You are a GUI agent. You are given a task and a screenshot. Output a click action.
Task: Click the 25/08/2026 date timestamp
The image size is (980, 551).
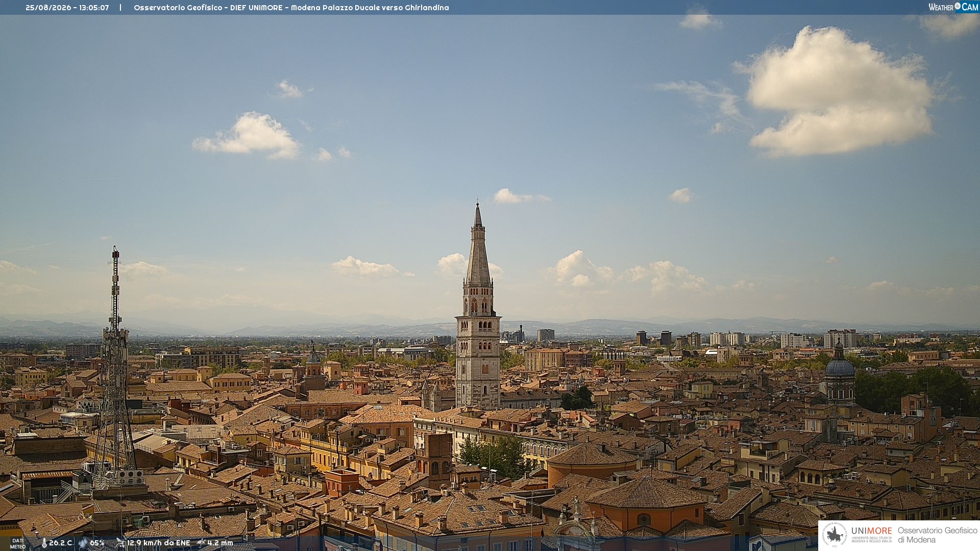pyautogui.click(x=48, y=8)
